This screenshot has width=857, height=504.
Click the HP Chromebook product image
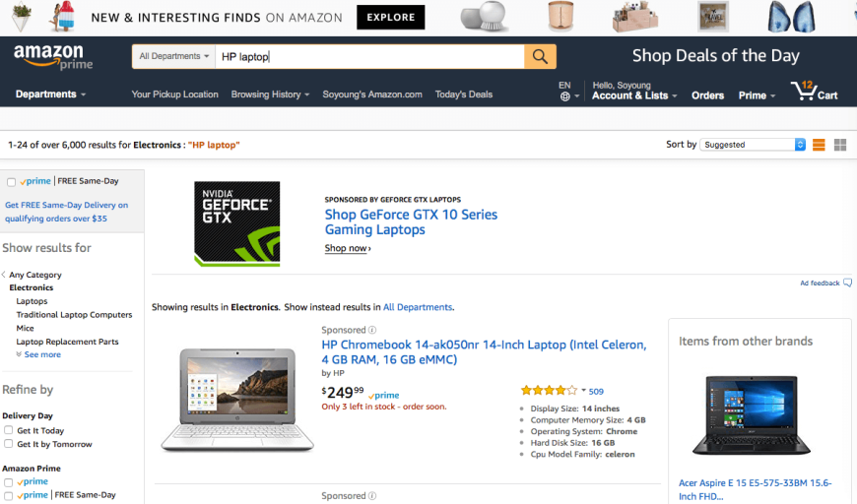[x=237, y=401]
